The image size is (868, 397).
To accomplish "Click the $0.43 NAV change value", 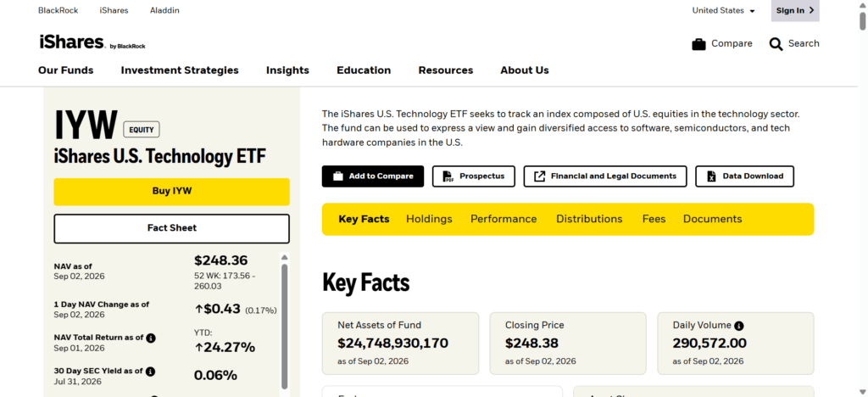I will tap(218, 309).
